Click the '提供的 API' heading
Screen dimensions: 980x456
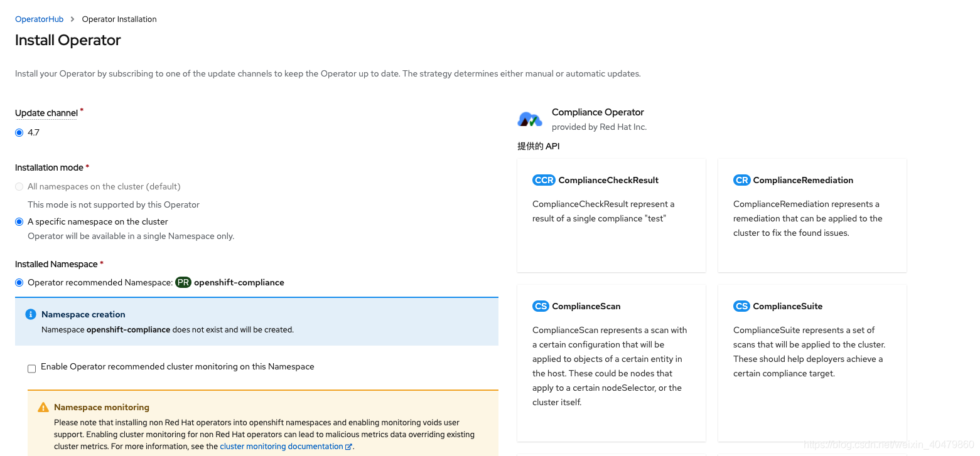pyautogui.click(x=539, y=146)
